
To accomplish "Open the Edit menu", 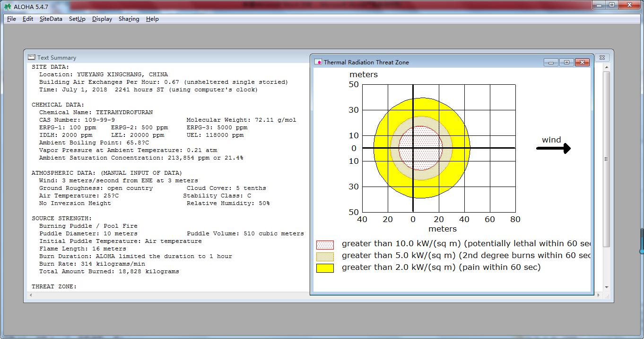I will [28, 19].
